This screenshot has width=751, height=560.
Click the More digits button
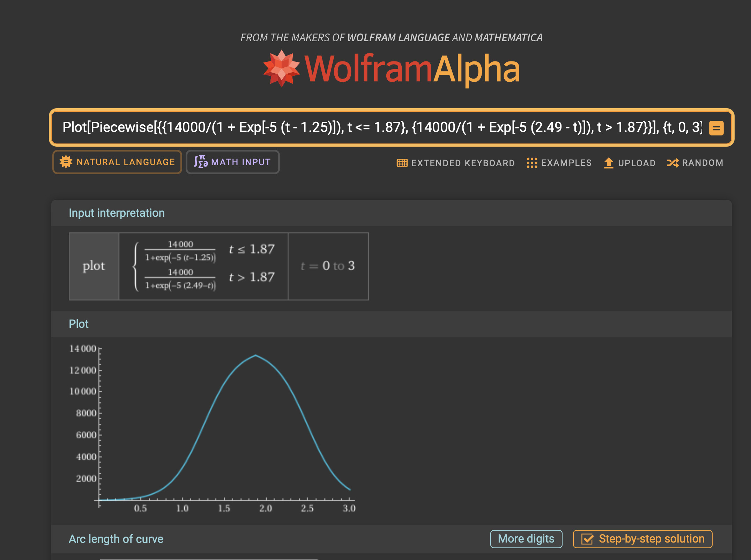point(526,539)
